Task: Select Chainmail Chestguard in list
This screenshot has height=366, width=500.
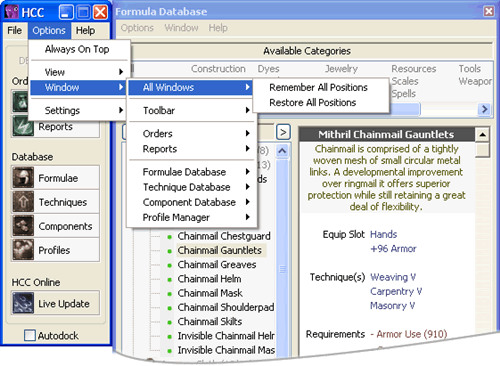Action: (224, 236)
